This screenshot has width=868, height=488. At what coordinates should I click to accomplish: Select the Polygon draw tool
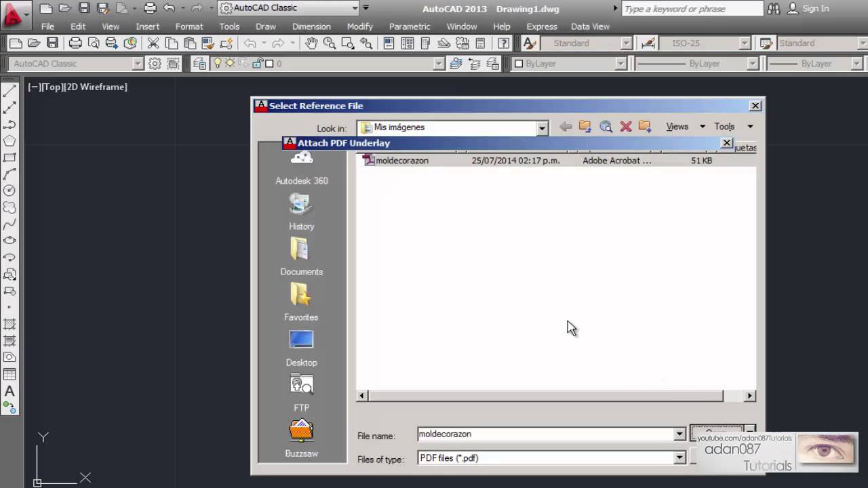[9, 141]
